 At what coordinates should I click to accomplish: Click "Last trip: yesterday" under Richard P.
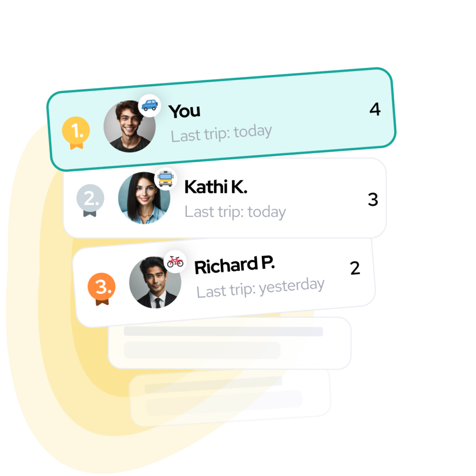click(x=260, y=288)
